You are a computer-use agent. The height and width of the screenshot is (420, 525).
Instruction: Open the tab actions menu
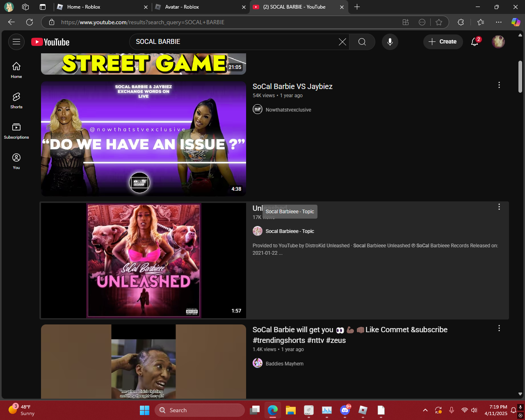point(43,7)
